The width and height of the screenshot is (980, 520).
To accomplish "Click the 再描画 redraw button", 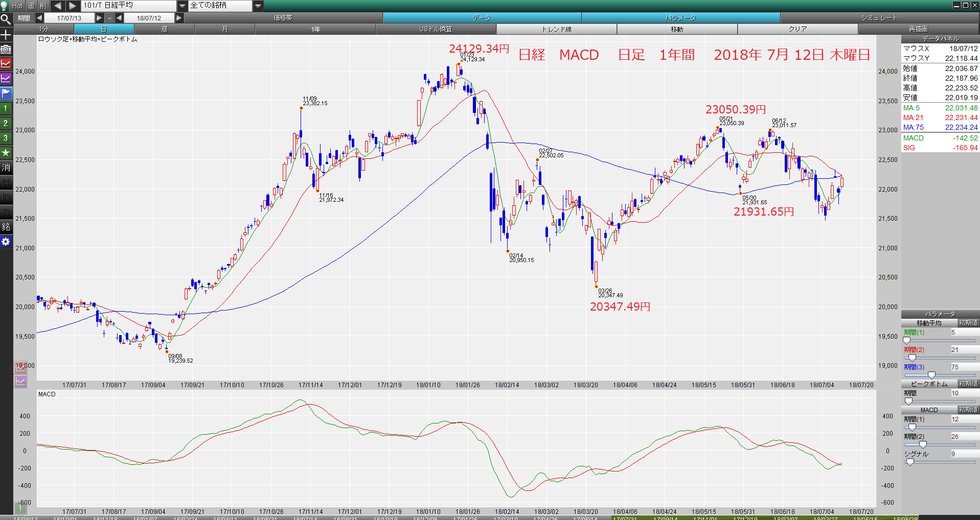I will 918,29.
